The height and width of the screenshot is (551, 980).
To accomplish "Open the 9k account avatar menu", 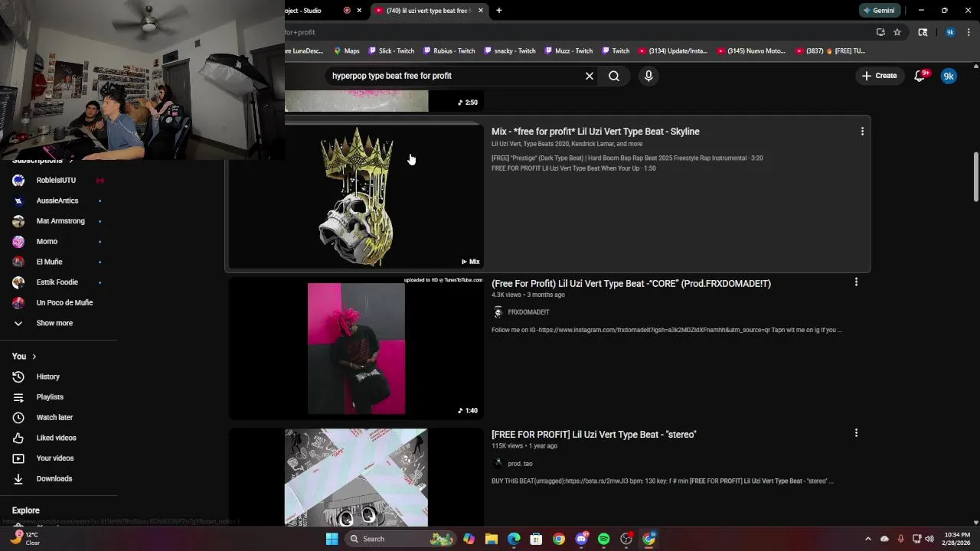I will coord(949,76).
